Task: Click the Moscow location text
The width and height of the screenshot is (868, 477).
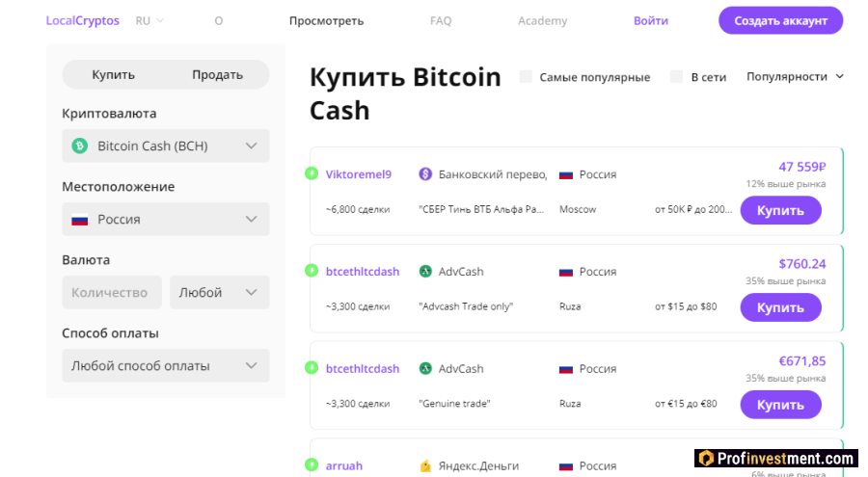Action: click(x=578, y=210)
